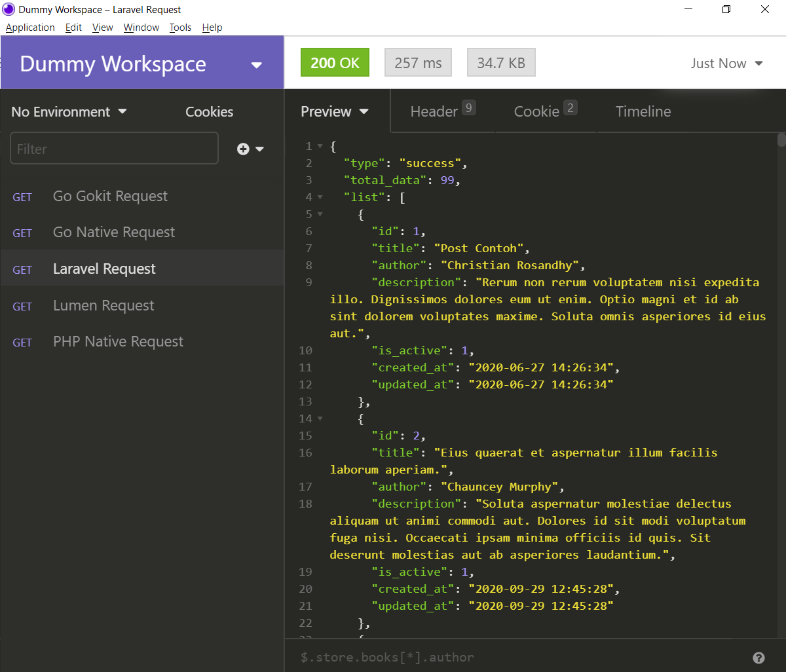Screen dimensions: 786x672
Task: Open the help icon beside filter field
Action: coord(758,658)
